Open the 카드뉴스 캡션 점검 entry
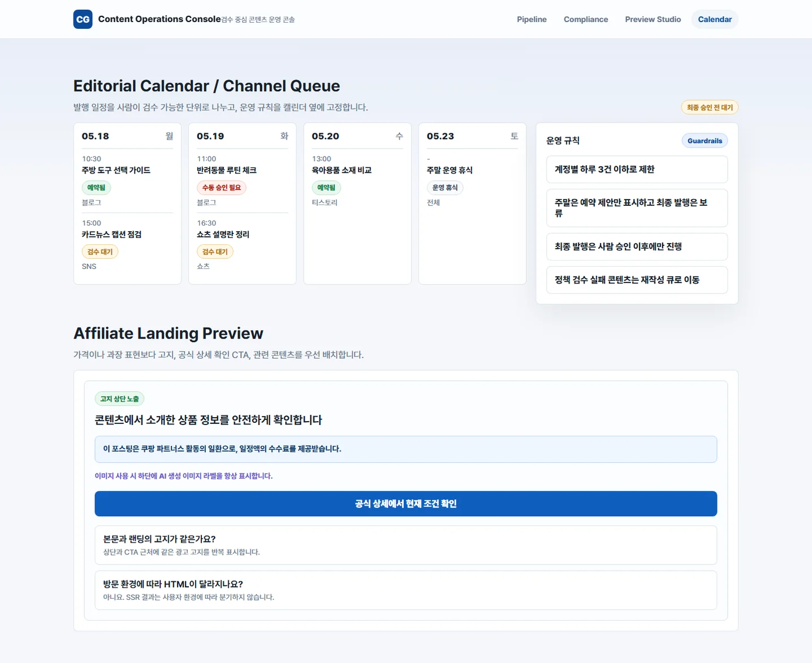Image resolution: width=812 pixels, height=663 pixels. 111,235
